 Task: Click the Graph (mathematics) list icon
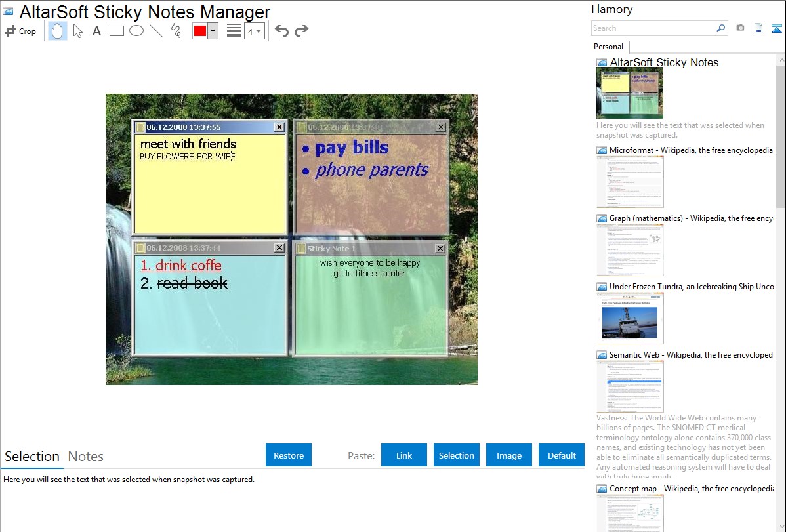pyautogui.click(x=602, y=218)
